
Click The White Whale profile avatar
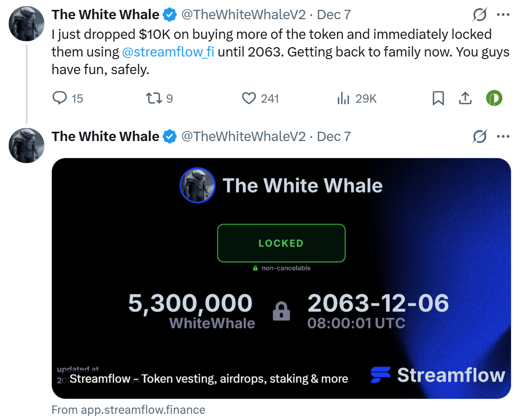26,23
